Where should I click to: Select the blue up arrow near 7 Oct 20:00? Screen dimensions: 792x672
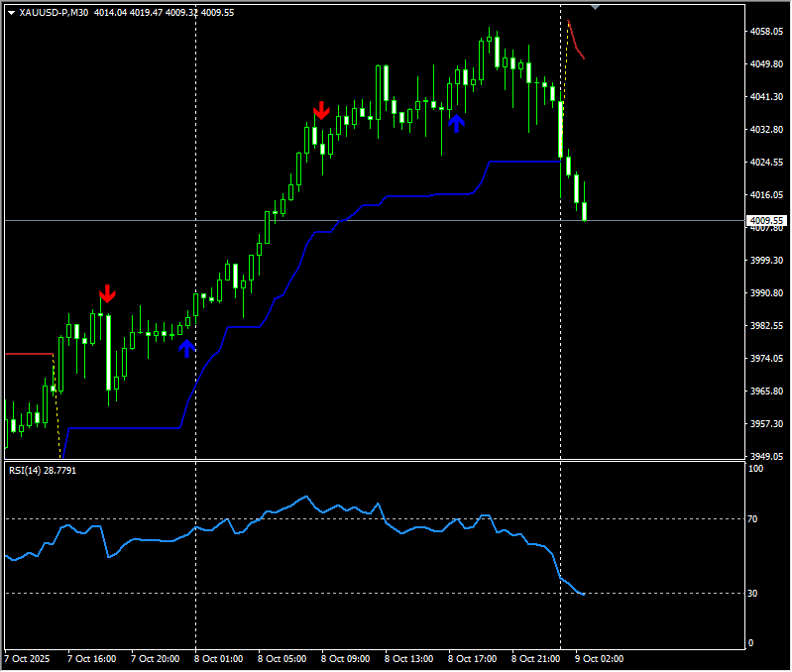pyautogui.click(x=186, y=347)
